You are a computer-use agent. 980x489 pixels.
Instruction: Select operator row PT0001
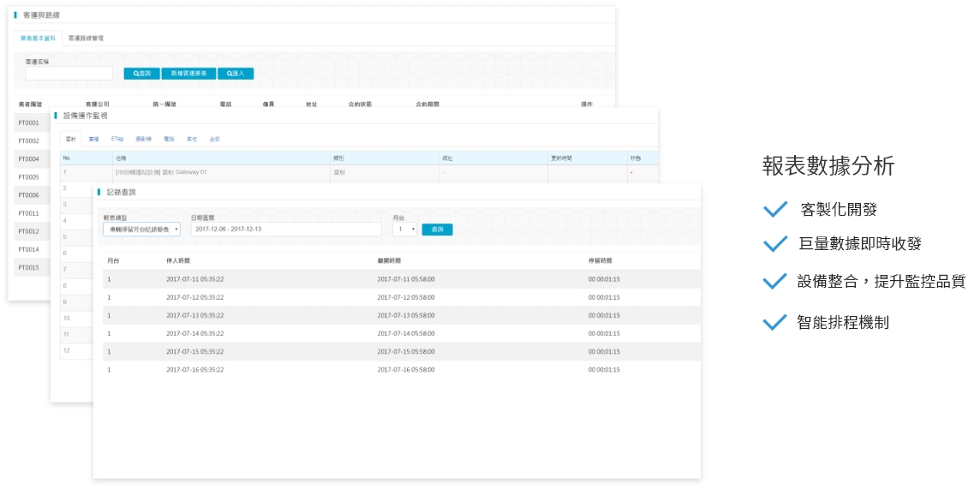point(29,122)
